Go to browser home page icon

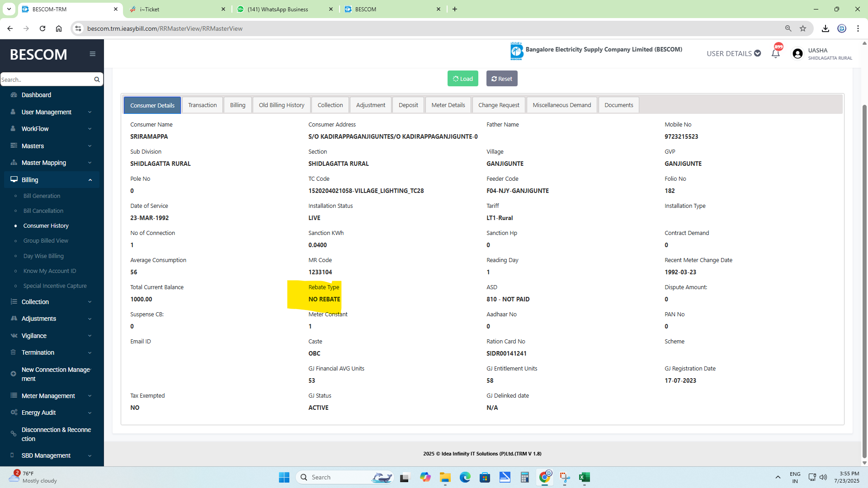[x=59, y=28]
